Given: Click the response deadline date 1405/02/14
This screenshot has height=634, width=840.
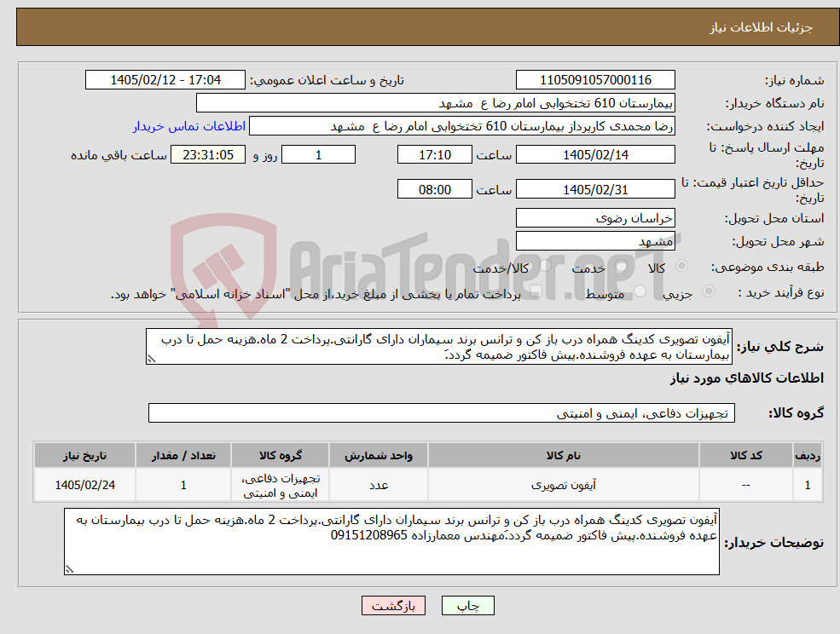Looking at the screenshot, I should pos(595,155).
